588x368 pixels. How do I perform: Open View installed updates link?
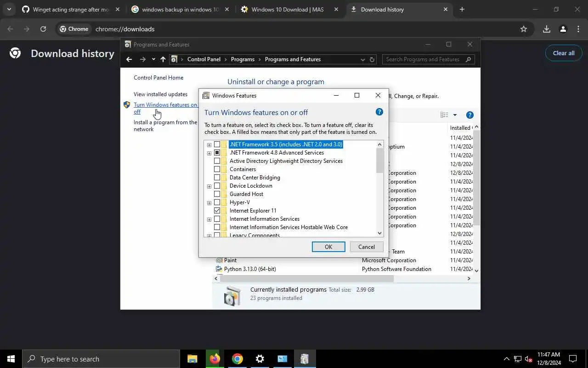160,94
